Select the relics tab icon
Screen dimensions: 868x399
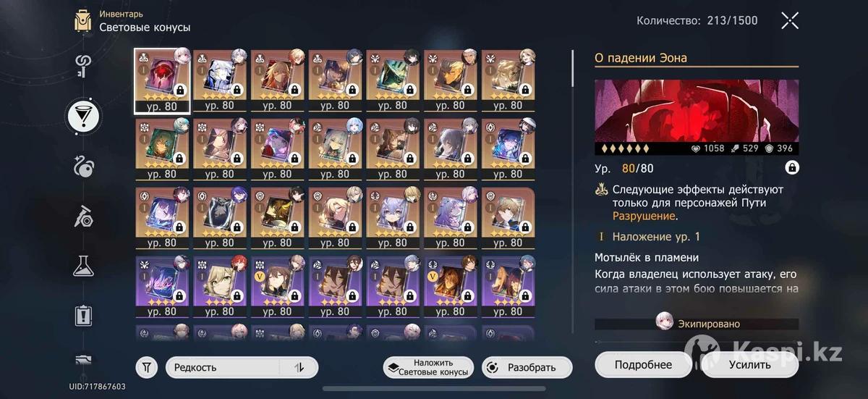[83, 166]
